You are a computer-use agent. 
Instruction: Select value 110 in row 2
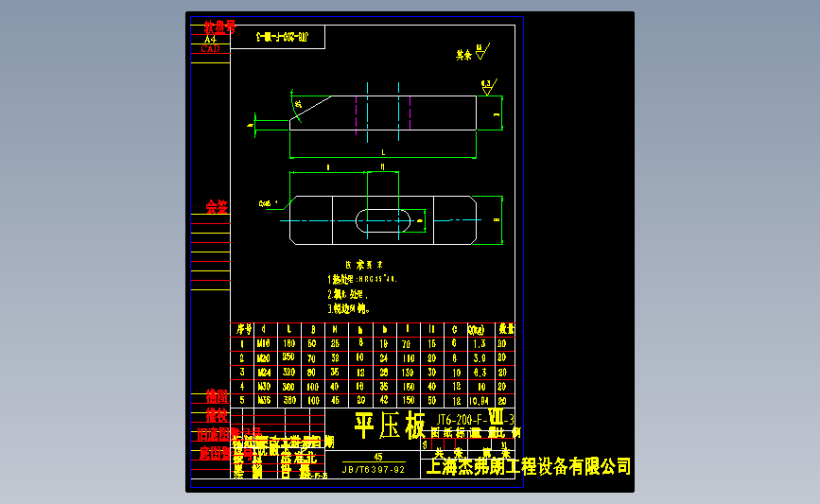pyautogui.click(x=409, y=358)
